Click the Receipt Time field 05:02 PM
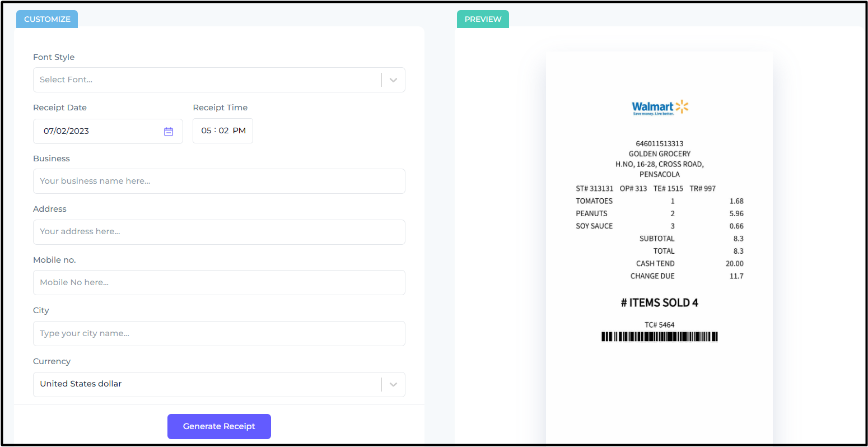The height and width of the screenshot is (447, 868). coord(223,131)
